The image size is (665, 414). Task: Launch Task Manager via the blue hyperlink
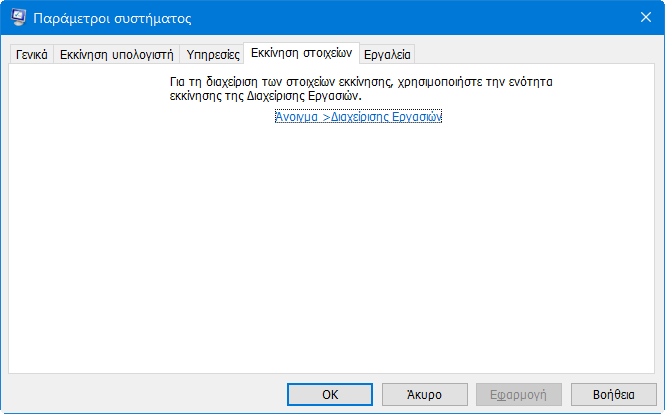(358, 116)
